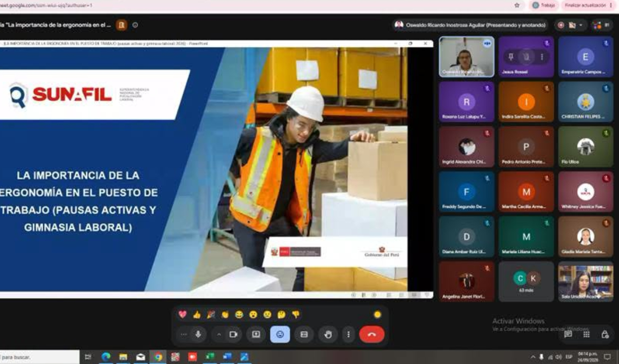
Task: Select Indira Sarelita participant tile
Action: (526, 102)
